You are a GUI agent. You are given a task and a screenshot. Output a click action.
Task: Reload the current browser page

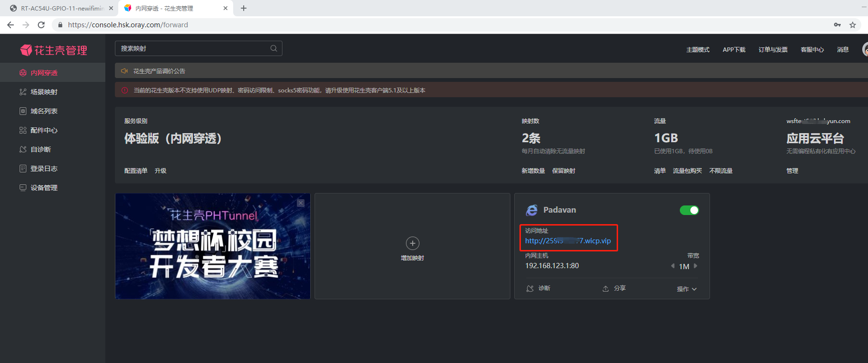coord(41,25)
